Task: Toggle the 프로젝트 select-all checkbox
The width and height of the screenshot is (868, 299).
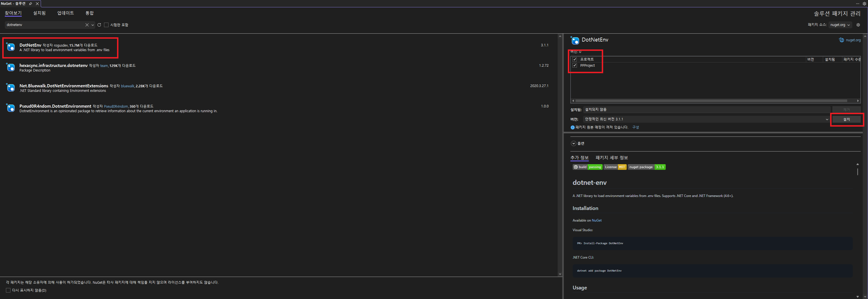Action: tap(575, 59)
